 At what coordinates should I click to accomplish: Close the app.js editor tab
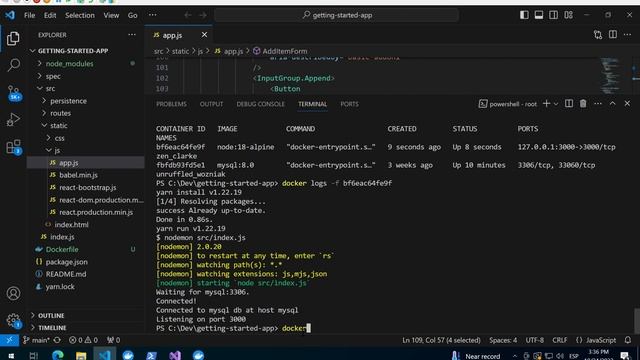tap(204, 35)
